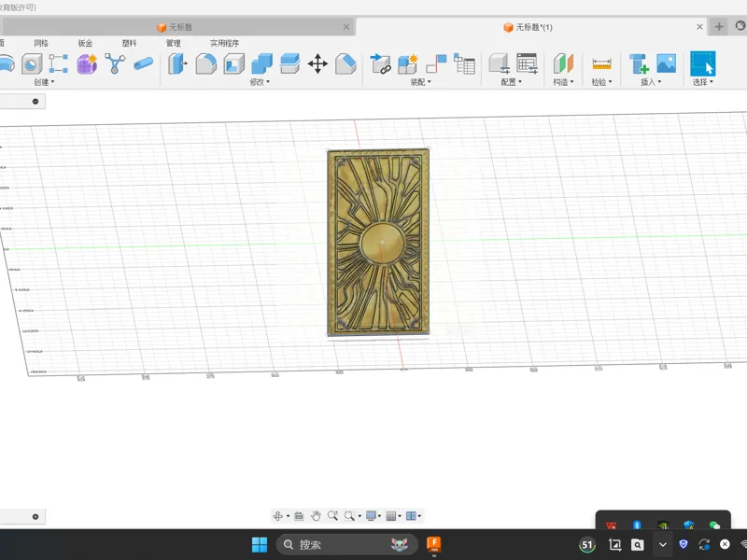This screenshot has height=560, width=747.
Task: Select the Offset Face tool
Action: (289, 63)
